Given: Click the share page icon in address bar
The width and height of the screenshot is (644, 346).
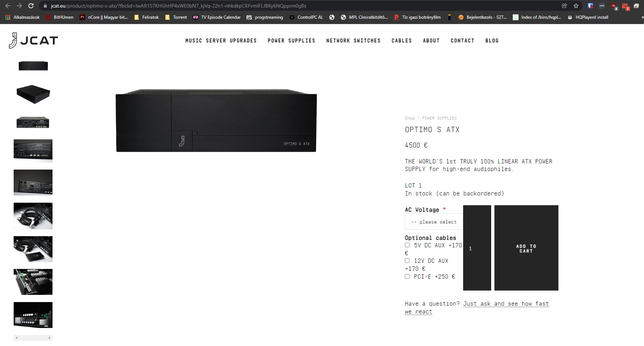Looking at the screenshot, I should pyautogui.click(x=564, y=6).
